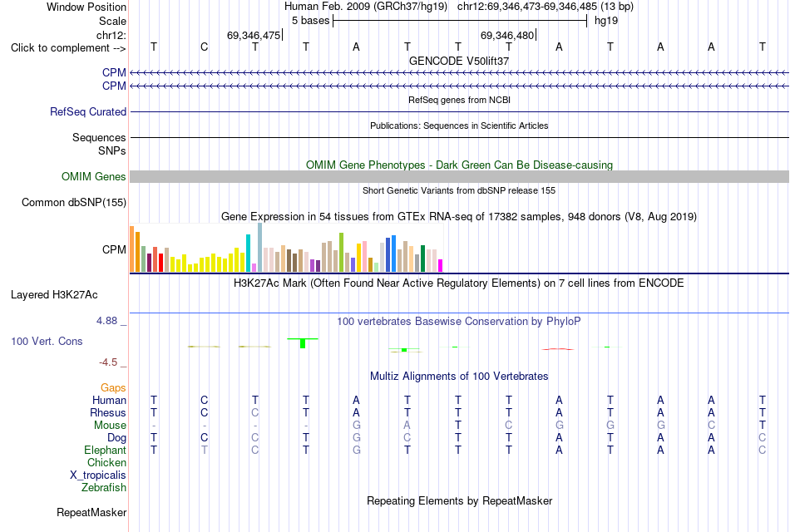Click the tallest steel-blue bar in the GTEx chart
790x532 pixels.
(x=260, y=248)
